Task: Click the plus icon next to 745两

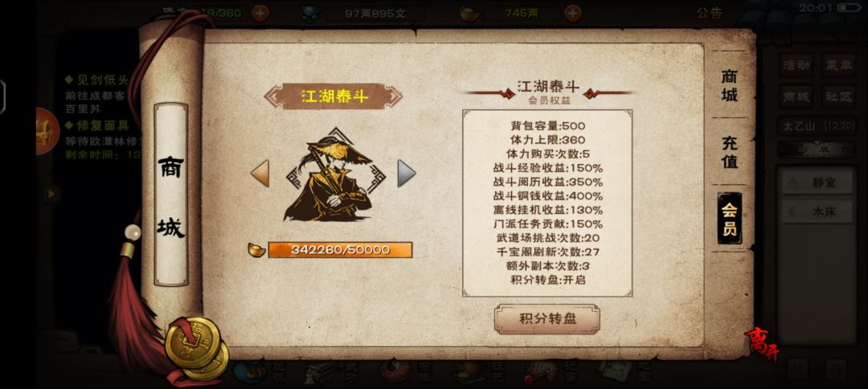Action: tap(573, 13)
